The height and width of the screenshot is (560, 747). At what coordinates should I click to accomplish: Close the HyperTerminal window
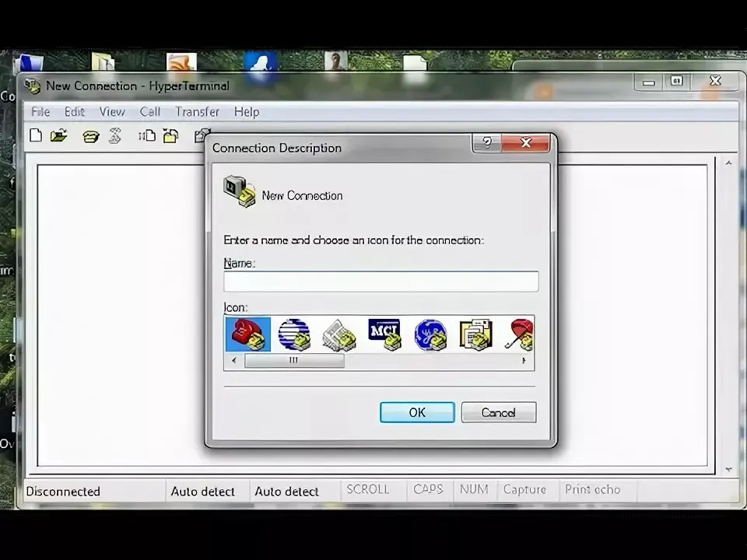pos(716,81)
